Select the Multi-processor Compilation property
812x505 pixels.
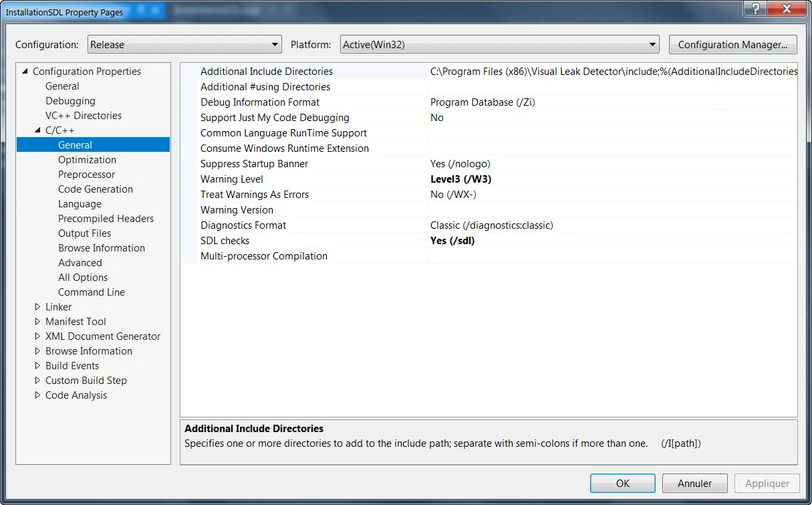(x=264, y=256)
